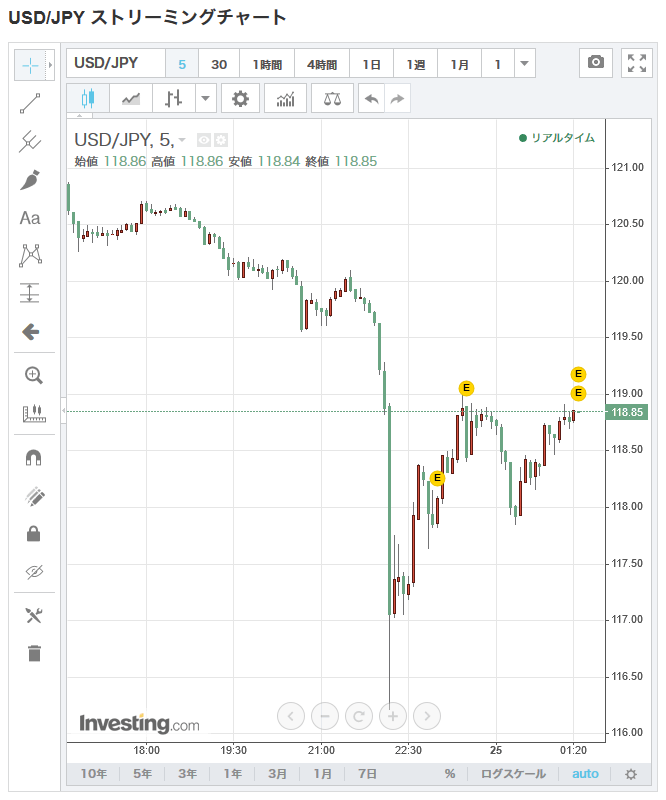
Task: Collapse the drawing toolbar side arrow
Action: [64, 410]
